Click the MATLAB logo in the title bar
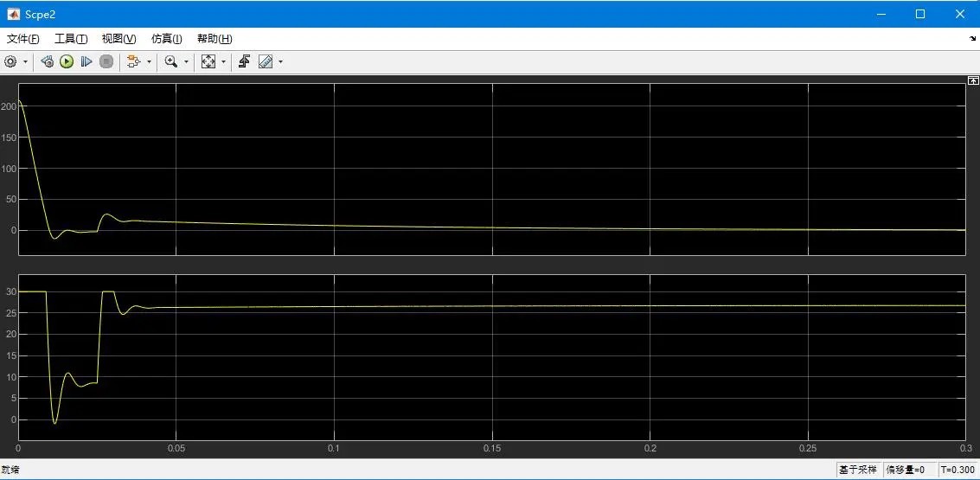The image size is (980, 480). (13, 14)
